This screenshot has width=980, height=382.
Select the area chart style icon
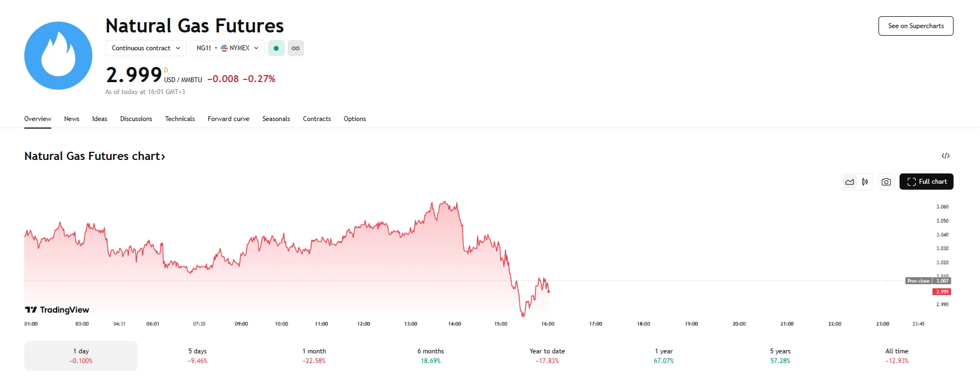[849, 182]
